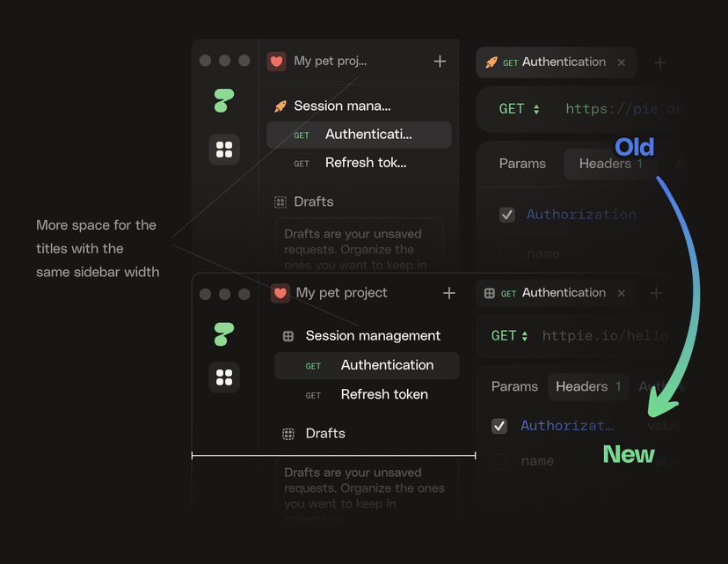Screen dimensions: 728x564
Task: Open the apps grid icon in the sidebar
Action: (x=224, y=150)
